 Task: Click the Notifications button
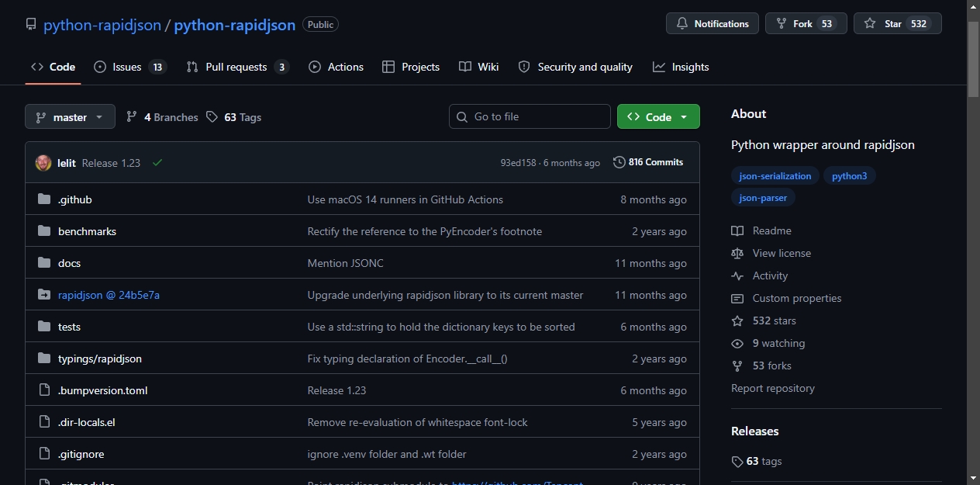[x=712, y=23]
